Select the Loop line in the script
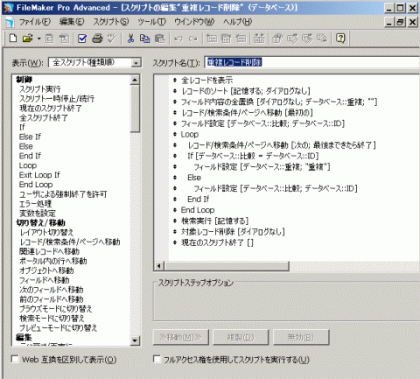The height and width of the screenshot is (379, 420). click(190, 134)
